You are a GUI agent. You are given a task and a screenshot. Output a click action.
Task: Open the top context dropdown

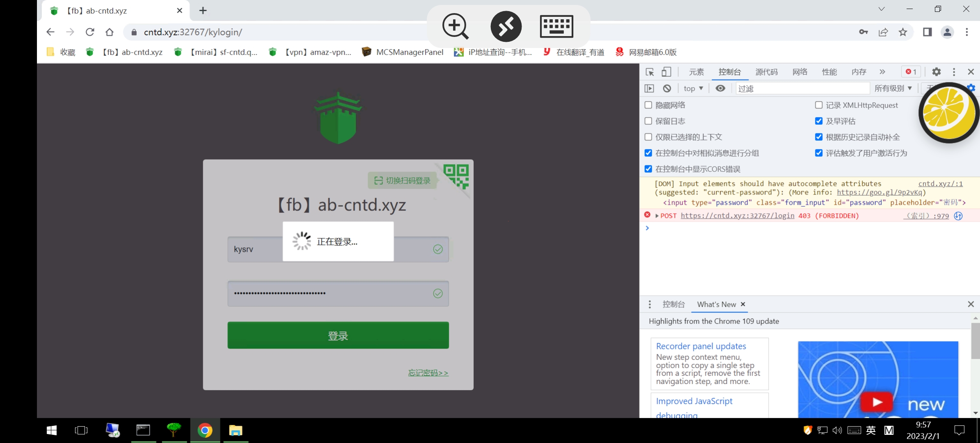693,88
